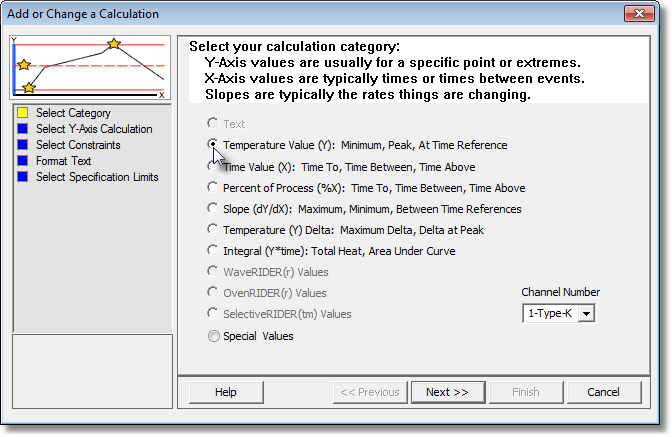Click the Next >> button
672x437 pixels.
[448, 392]
